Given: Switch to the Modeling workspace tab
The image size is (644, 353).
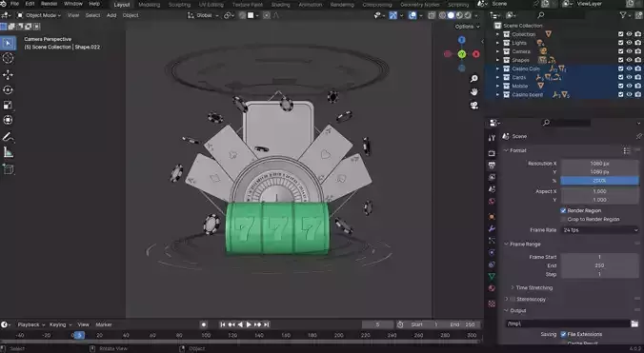Looking at the screenshot, I should (x=149, y=5).
